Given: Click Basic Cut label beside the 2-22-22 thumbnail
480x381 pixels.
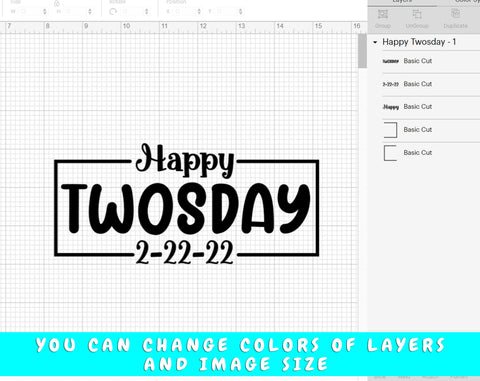Looking at the screenshot, I should click(x=418, y=84).
